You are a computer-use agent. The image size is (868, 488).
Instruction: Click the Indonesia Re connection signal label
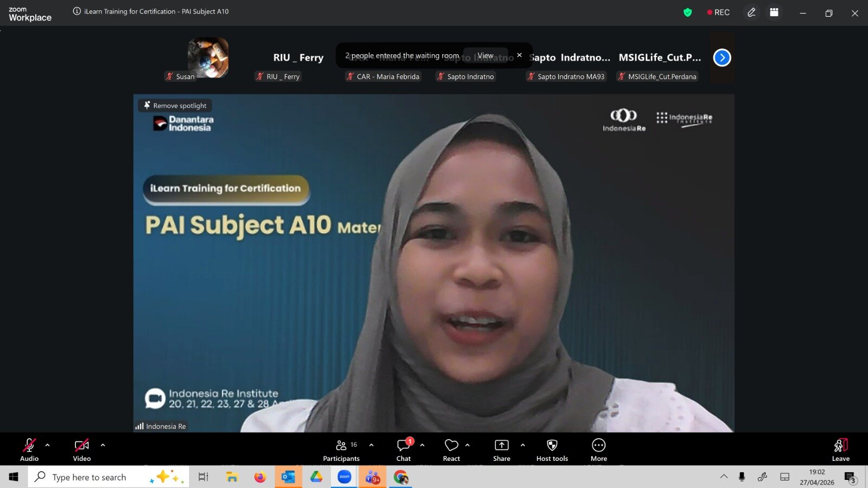[x=161, y=426]
